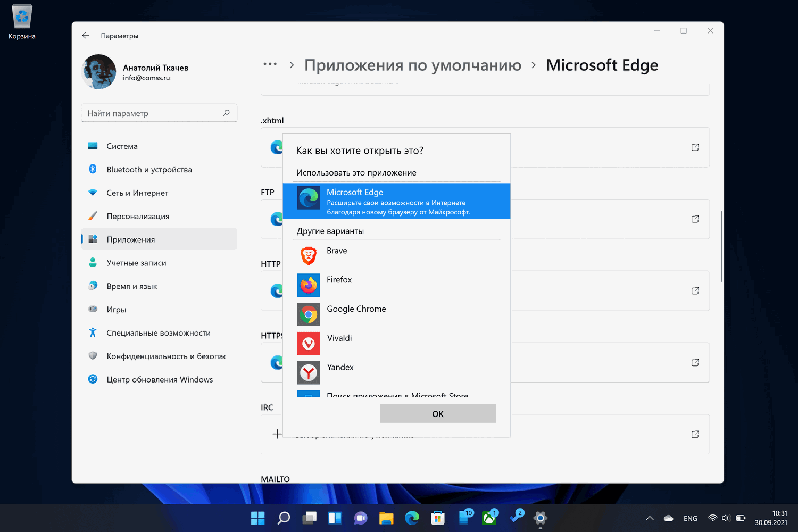This screenshot has width=798, height=532.
Task: Open the Windows Start menu
Action: tap(257, 518)
